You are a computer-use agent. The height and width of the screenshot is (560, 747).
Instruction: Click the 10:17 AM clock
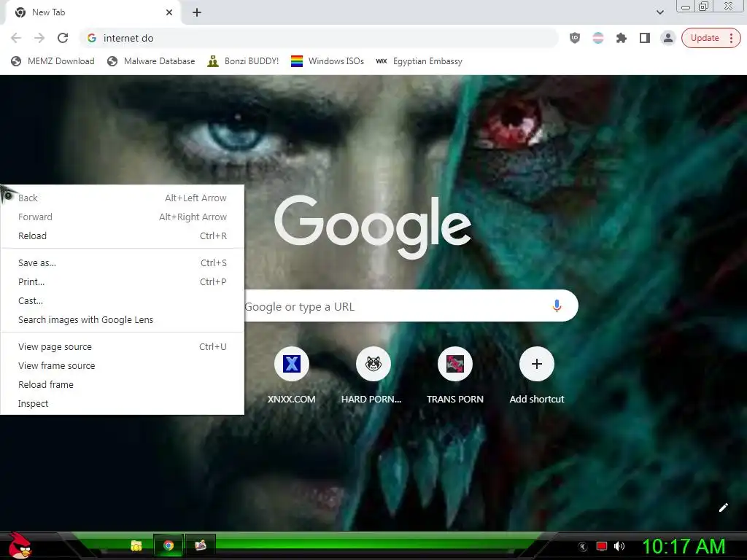pyautogui.click(x=684, y=546)
